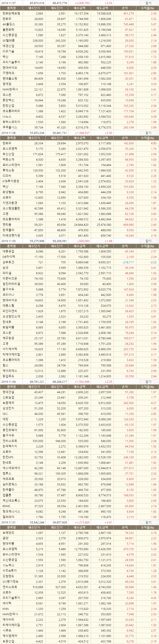Click the 609,960 profit value
159x644 pixels.
(x=129, y=225)
